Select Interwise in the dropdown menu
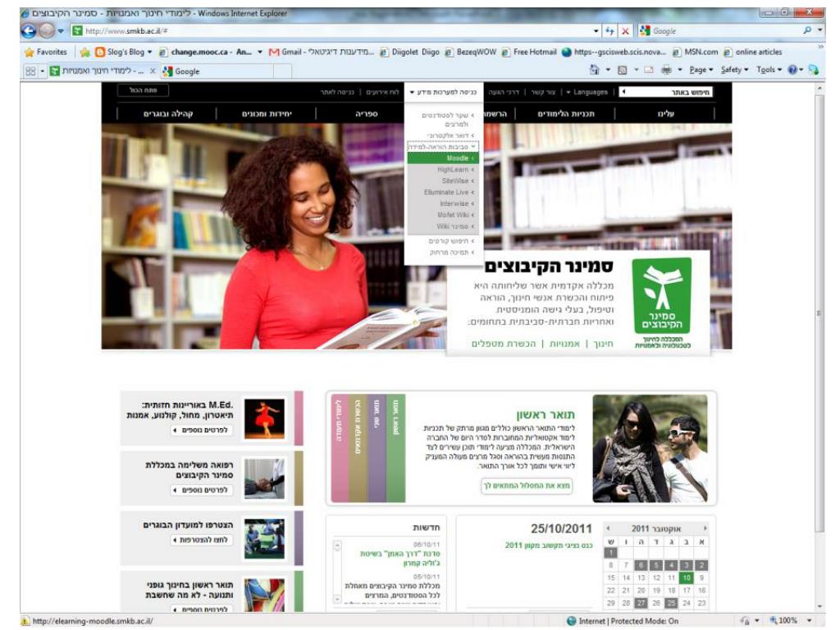The width and height of the screenshot is (840, 630). (443, 203)
